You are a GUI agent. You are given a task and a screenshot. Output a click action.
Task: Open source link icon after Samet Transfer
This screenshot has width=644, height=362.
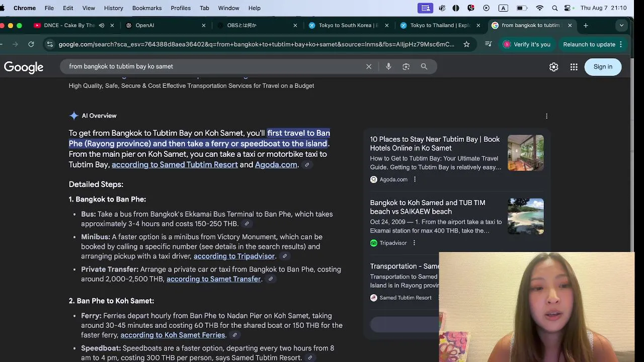pos(270,279)
